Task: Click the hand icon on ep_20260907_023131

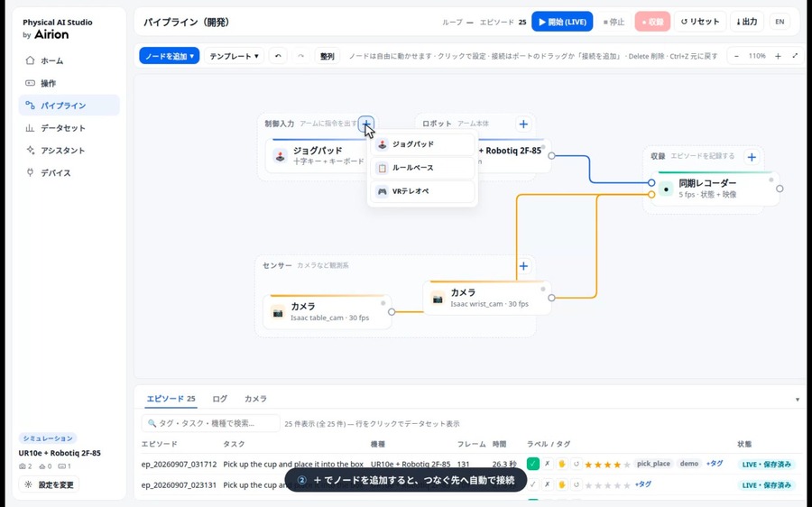Action: tap(562, 484)
